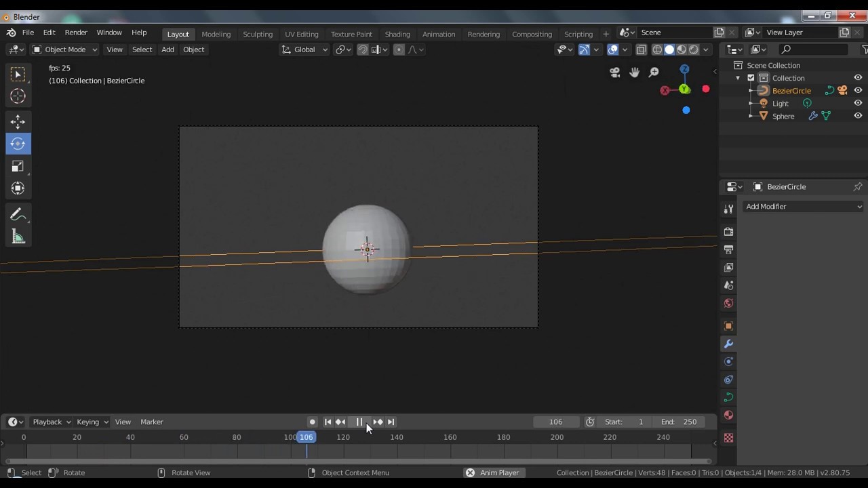The height and width of the screenshot is (488, 868).
Task: Expand the Sphere tree item
Action: click(x=750, y=117)
